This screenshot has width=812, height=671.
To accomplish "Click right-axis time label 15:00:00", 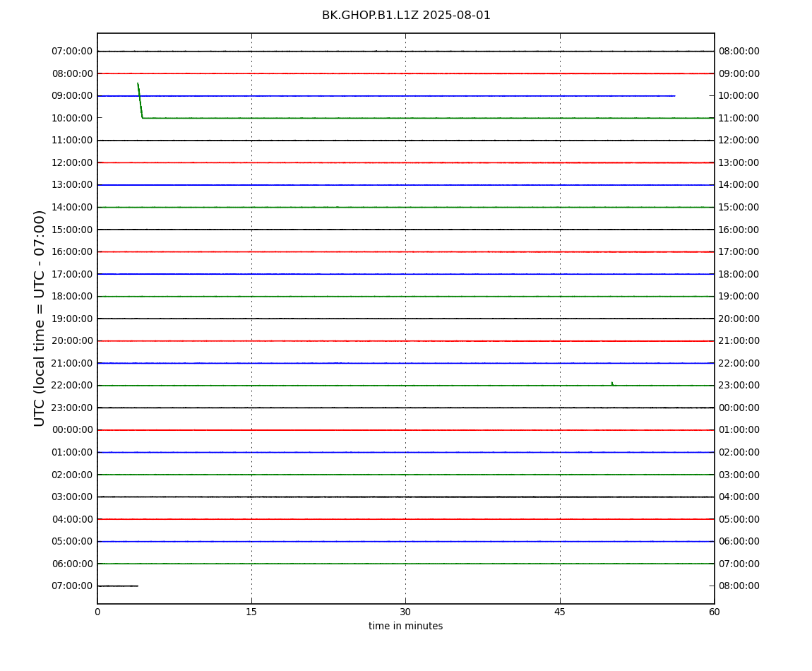I will [x=739, y=207].
